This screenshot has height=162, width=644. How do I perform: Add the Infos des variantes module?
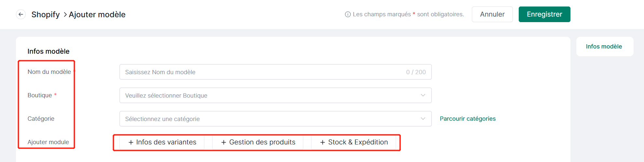coord(162,142)
